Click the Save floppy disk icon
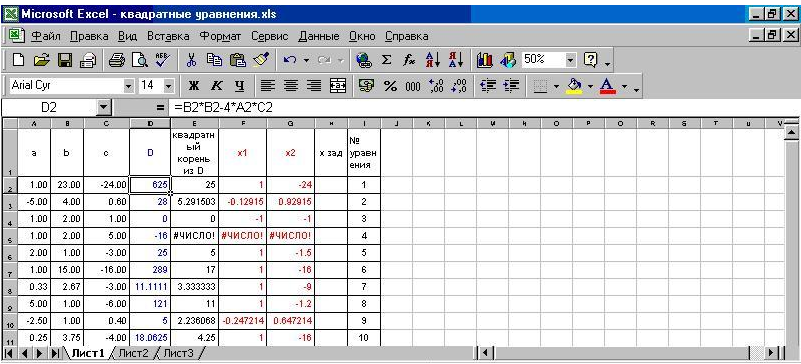The height and width of the screenshot is (364, 801). point(65,60)
